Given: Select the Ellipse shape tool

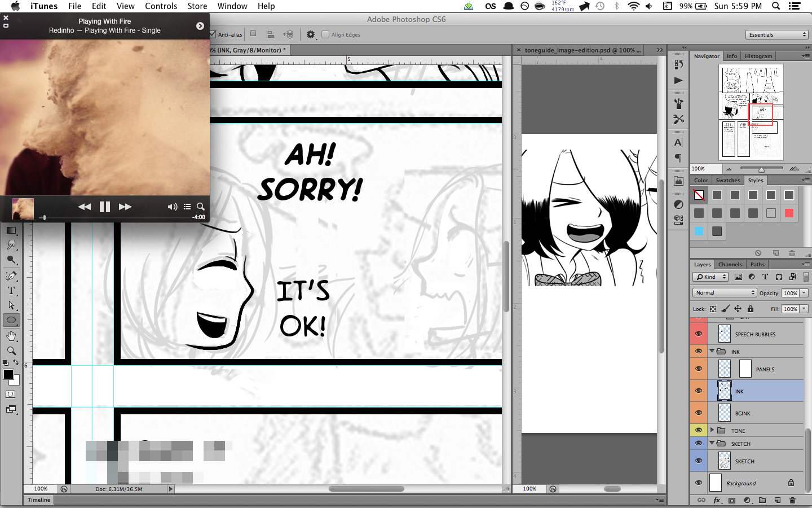Looking at the screenshot, I should pos(11,320).
